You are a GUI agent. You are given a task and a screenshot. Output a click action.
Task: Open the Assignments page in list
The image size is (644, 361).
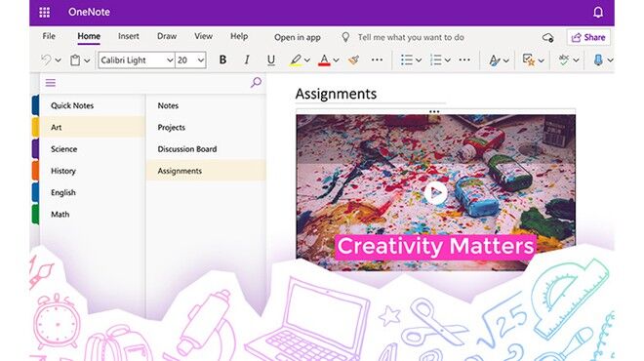click(206, 171)
